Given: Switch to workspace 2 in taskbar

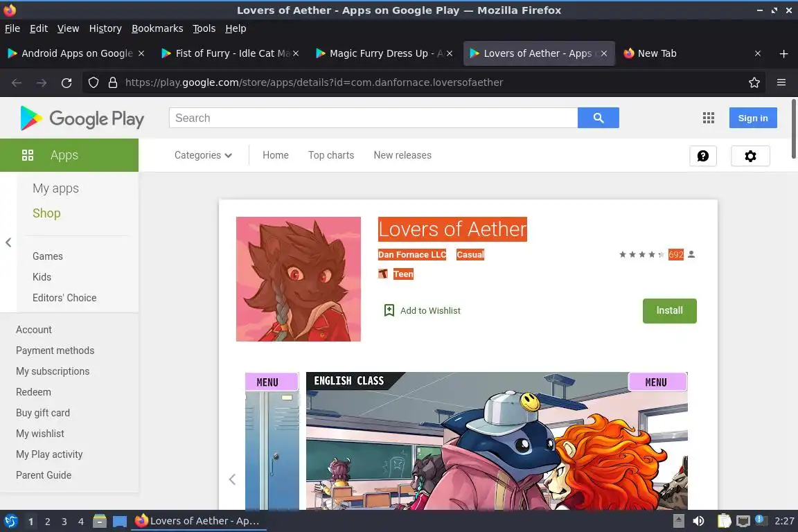Looking at the screenshot, I should [47, 522].
